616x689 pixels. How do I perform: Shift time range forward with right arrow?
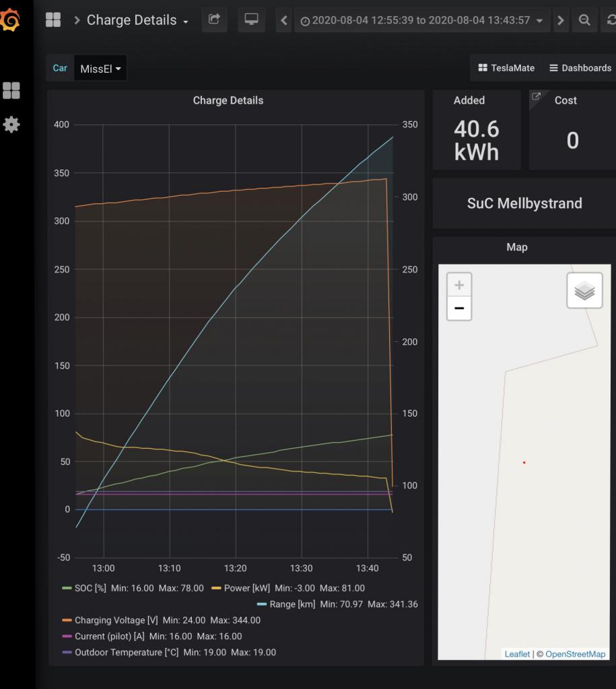(560, 20)
